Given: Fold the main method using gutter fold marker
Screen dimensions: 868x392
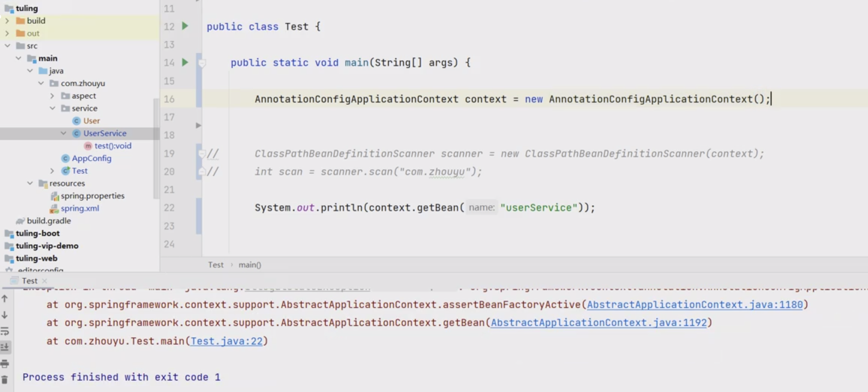Looking at the screenshot, I should pyautogui.click(x=202, y=63).
